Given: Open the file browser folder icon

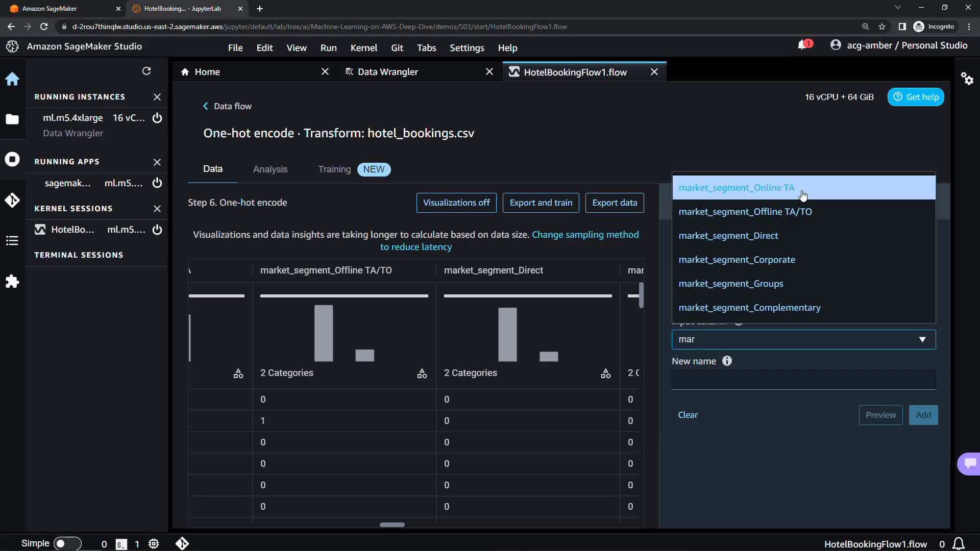Looking at the screenshot, I should (12, 119).
